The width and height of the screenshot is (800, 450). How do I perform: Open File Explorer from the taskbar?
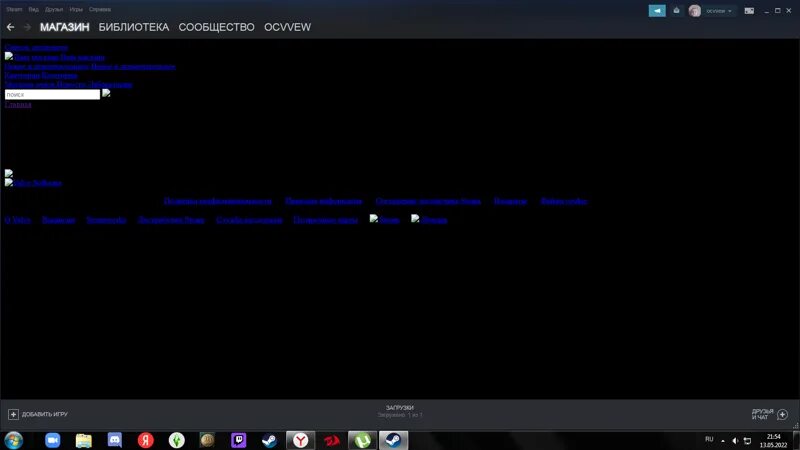pyautogui.click(x=84, y=440)
